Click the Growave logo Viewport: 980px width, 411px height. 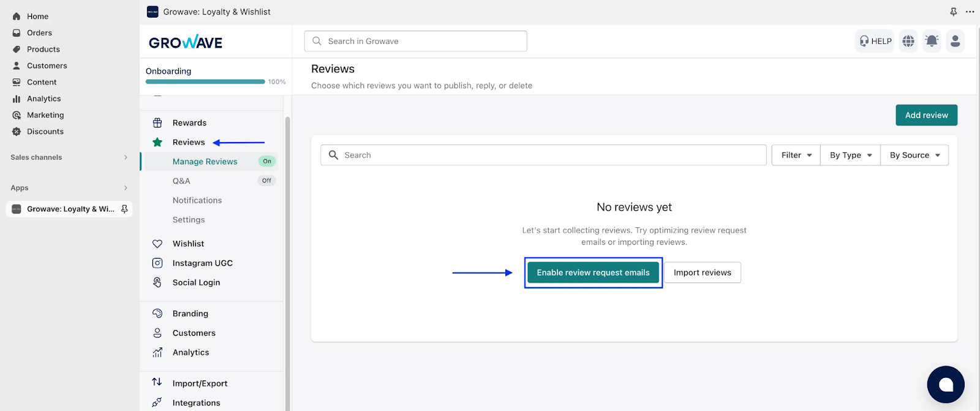pos(186,42)
